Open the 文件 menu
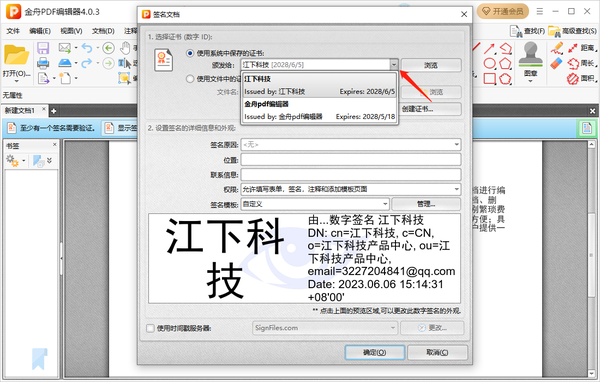Screen dimensions: 600x382 13,31
